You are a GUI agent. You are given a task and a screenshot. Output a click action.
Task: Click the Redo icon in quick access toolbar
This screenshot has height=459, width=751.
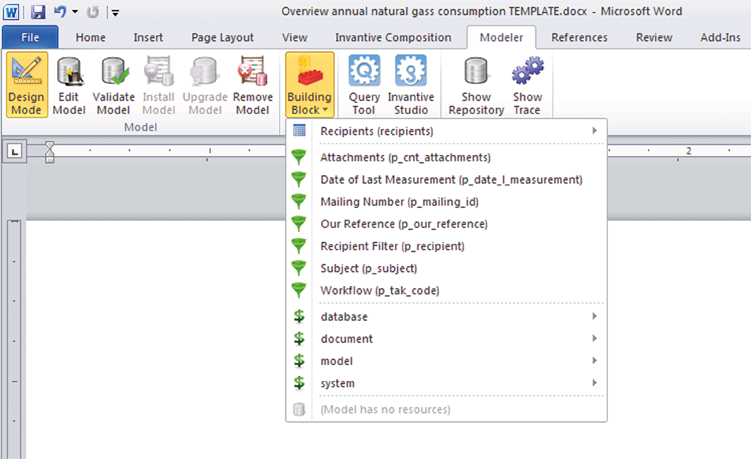pos(93,12)
